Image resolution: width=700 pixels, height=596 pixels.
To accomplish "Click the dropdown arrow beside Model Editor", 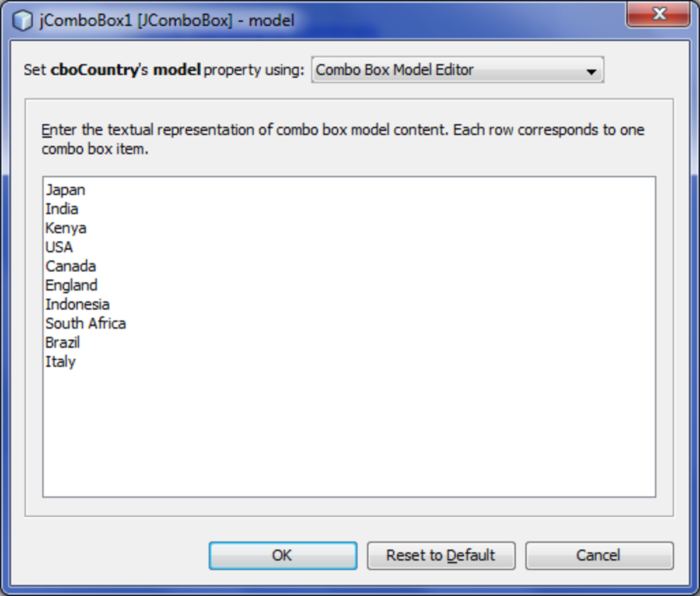I will point(591,71).
